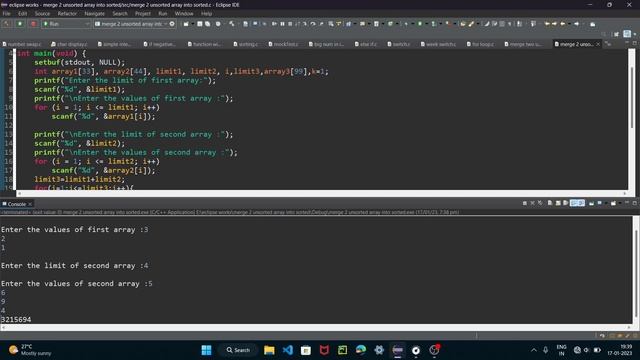Click the green Launch run button

coord(20,24)
